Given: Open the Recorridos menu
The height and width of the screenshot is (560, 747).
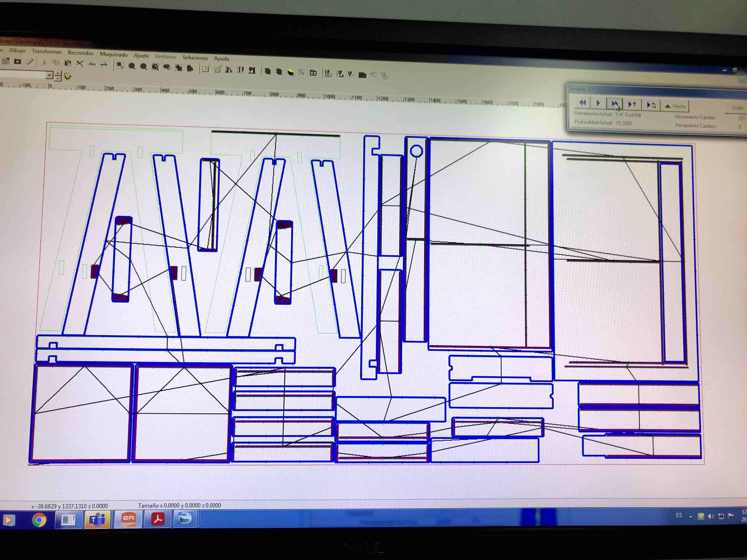Looking at the screenshot, I should [80, 53].
